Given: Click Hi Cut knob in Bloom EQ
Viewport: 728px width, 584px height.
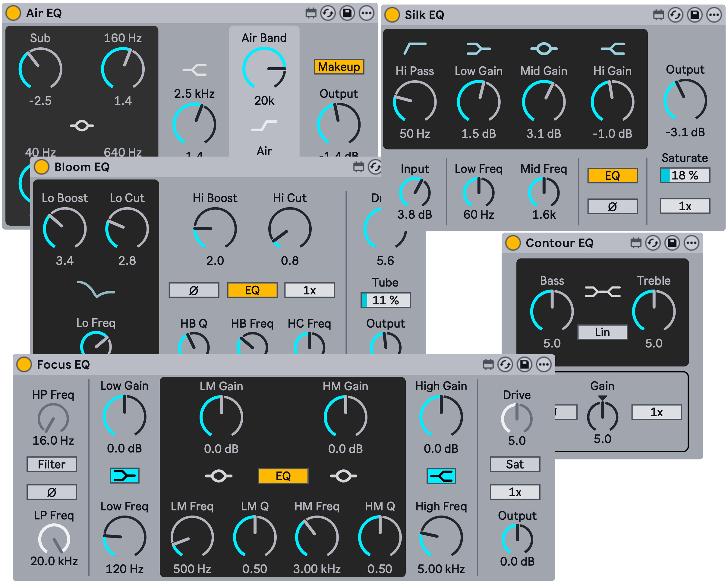Looking at the screenshot, I should click(x=290, y=229).
